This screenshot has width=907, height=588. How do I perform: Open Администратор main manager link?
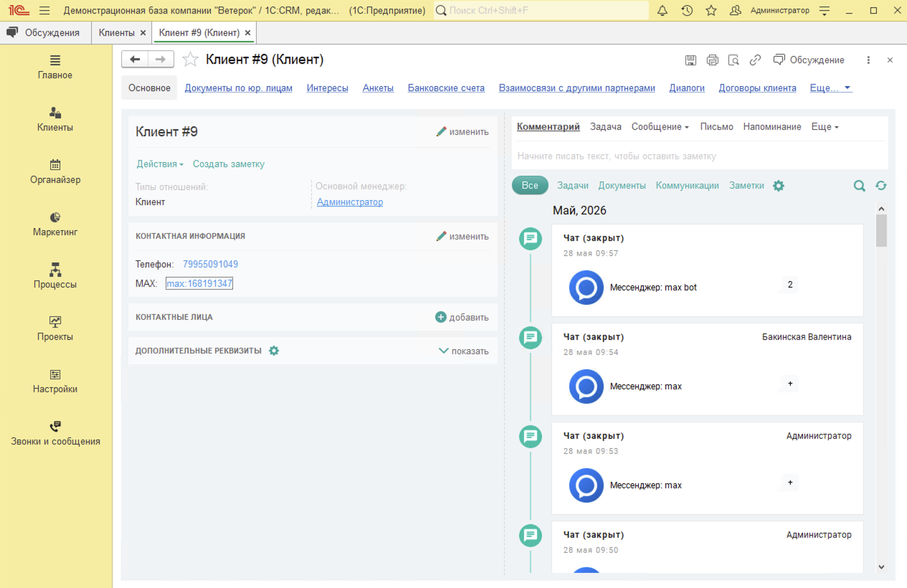350,202
